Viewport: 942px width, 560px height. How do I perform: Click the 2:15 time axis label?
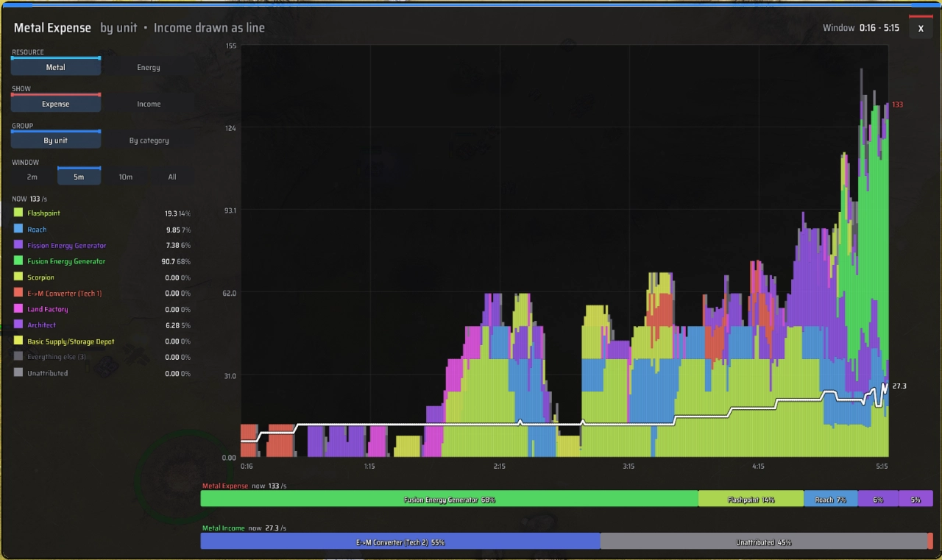coord(499,466)
